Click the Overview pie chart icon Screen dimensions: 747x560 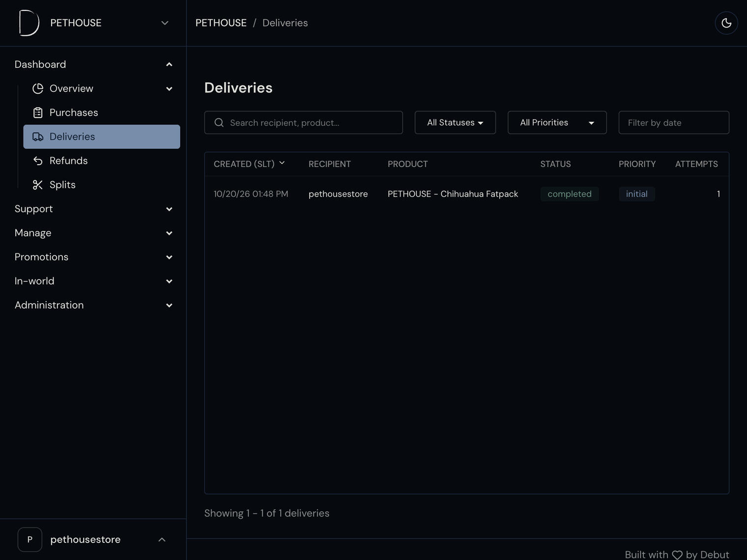tap(38, 88)
